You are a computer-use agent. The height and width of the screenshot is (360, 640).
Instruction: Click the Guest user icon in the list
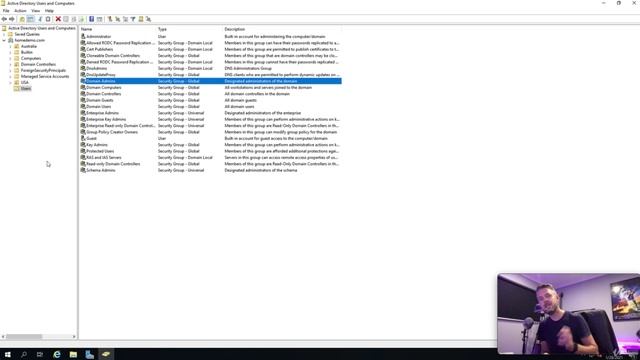pyautogui.click(x=83, y=138)
